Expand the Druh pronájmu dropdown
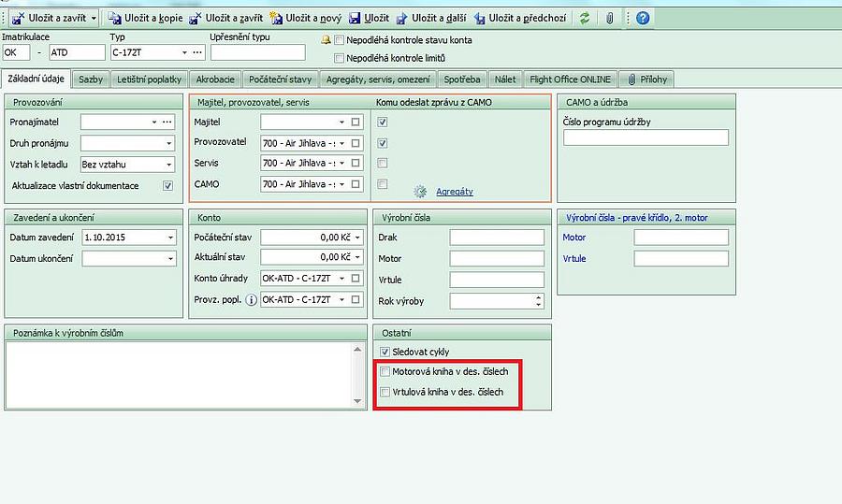Screen dimensions: 842x504 (x=168, y=143)
